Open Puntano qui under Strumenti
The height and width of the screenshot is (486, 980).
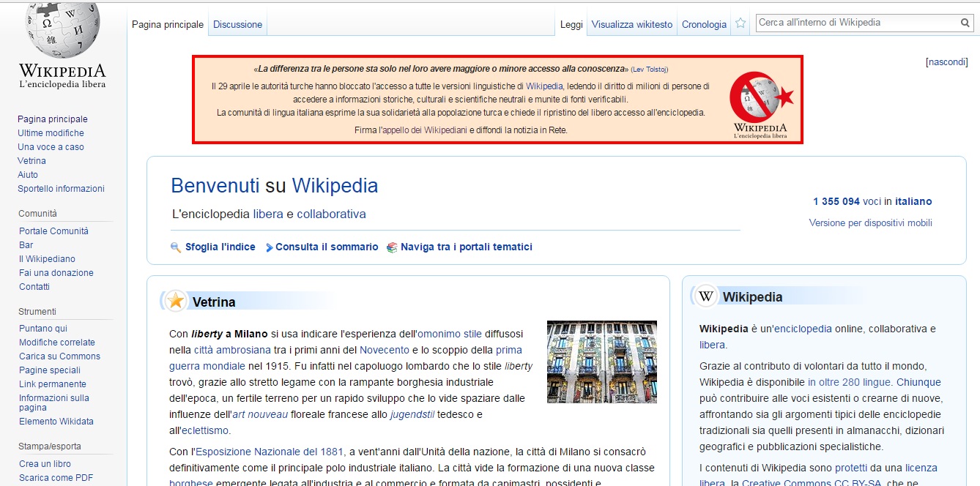(x=43, y=329)
